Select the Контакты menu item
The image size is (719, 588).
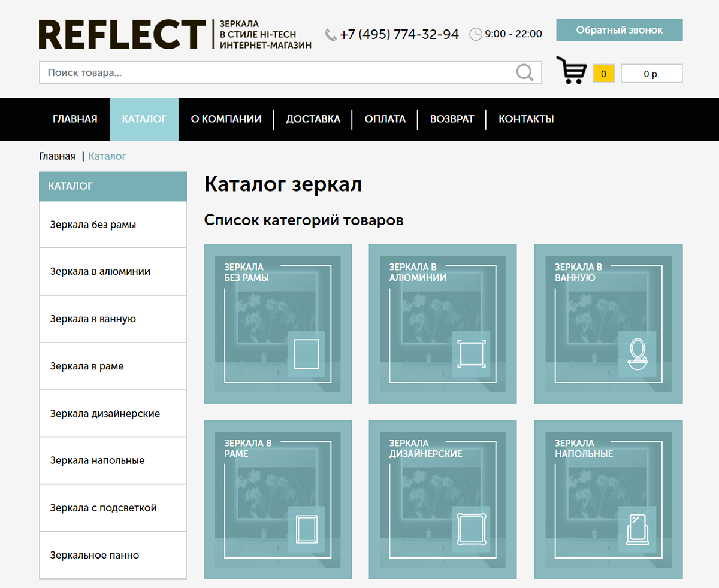526,119
